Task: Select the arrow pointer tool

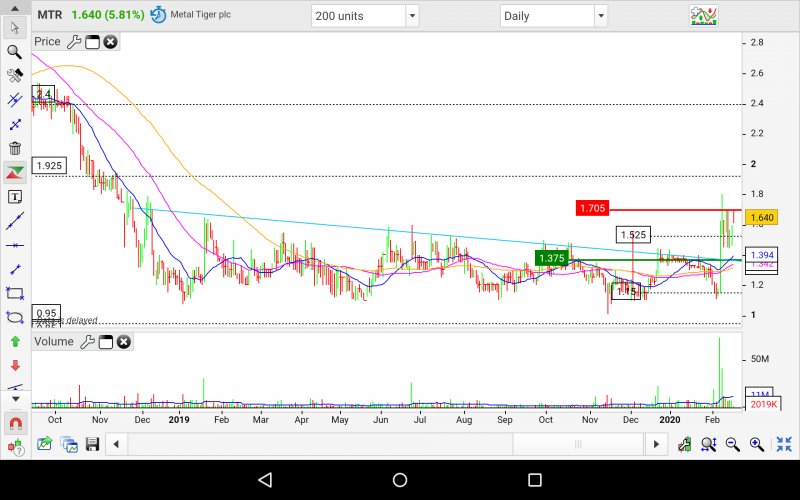Action: tap(15, 27)
